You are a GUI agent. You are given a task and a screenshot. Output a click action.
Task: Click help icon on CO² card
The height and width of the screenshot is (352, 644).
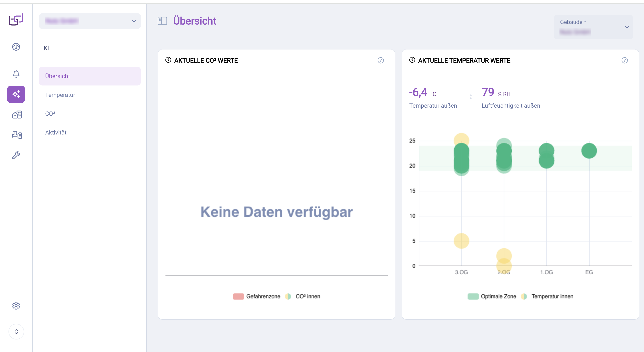click(x=381, y=60)
